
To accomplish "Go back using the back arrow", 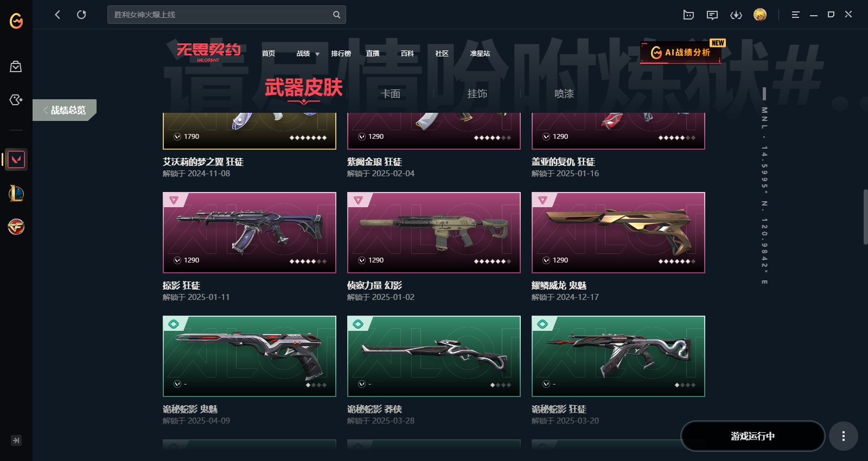I will pyautogui.click(x=58, y=15).
